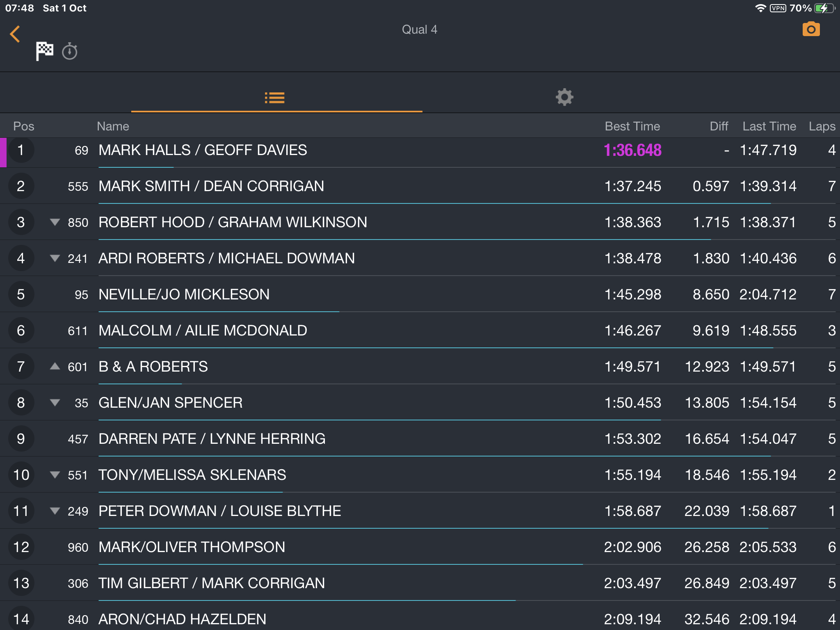Switch to the results list tab
840x630 pixels.
tap(275, 98)
